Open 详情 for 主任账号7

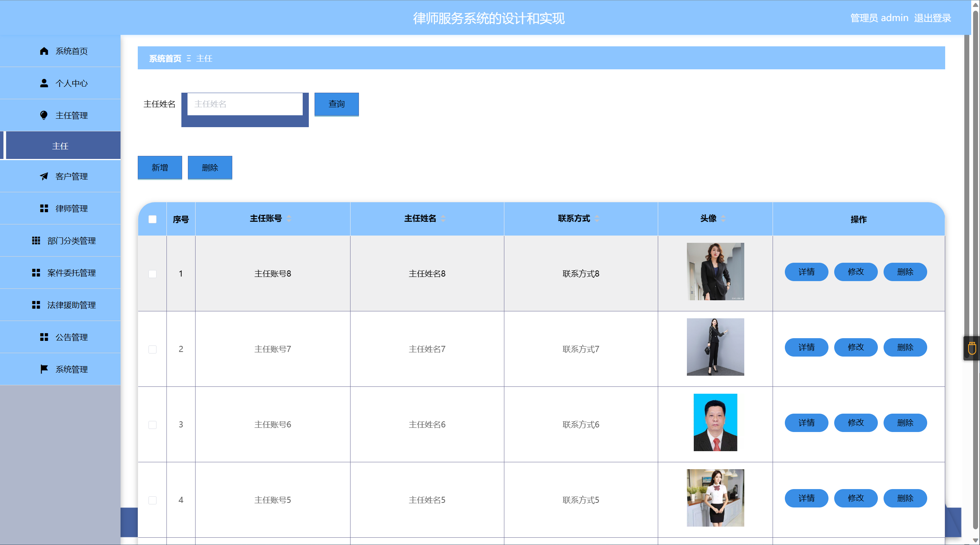806,347
